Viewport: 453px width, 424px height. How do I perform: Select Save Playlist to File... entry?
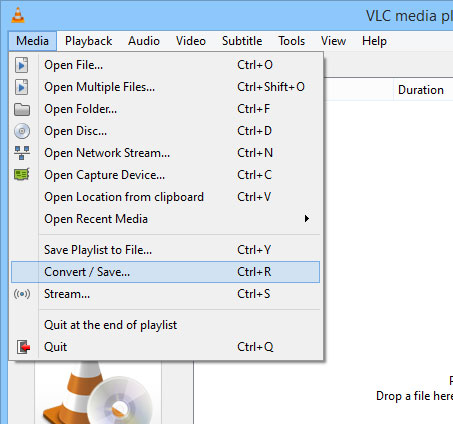click(x=165, y=250)
